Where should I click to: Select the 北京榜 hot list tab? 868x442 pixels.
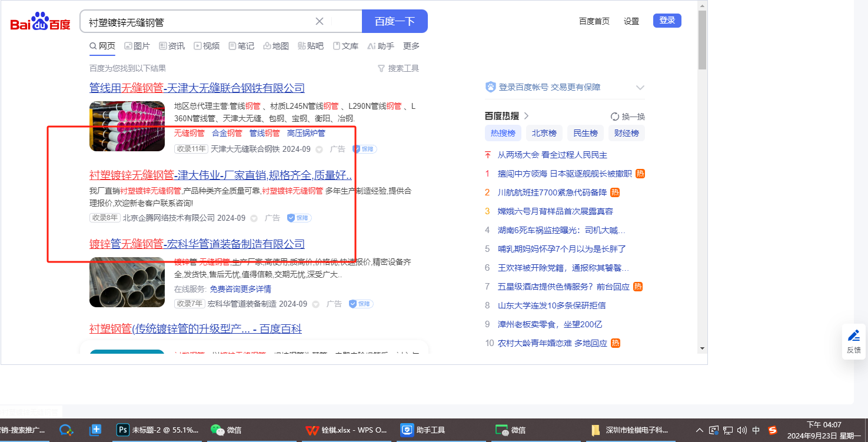pyautogui.click(x=544, y=133)
